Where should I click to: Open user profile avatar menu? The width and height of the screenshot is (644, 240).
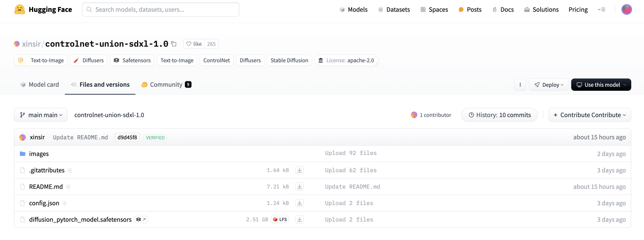coord(626,9)
